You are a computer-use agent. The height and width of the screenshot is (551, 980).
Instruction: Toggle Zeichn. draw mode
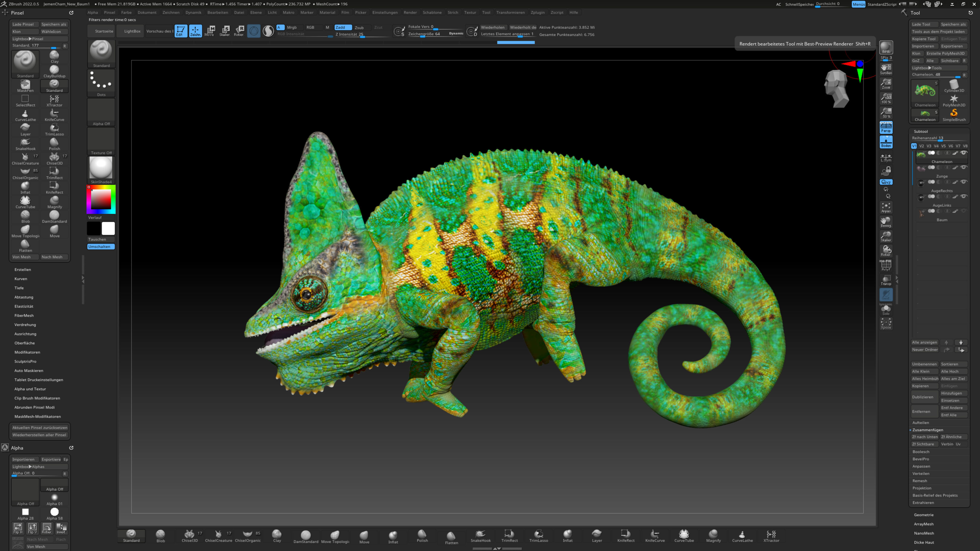[x=195, y=31]
